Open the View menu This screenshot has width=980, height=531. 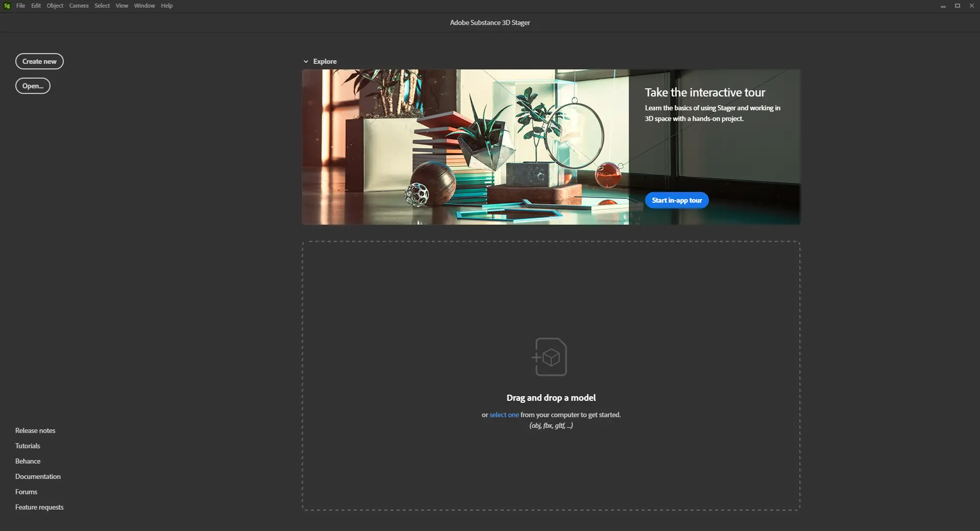[121, 6]
